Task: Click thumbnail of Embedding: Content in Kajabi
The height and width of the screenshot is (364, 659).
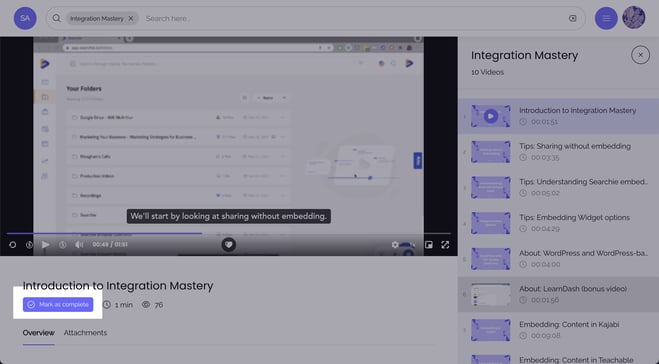Action: [x=490, y=330]
